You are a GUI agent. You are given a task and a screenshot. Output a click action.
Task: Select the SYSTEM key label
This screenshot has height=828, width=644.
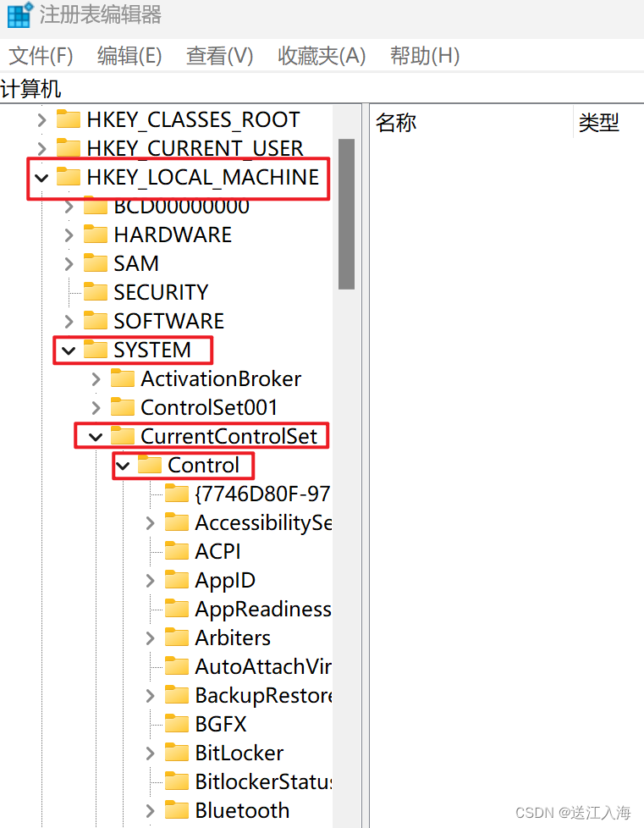pyautogui.click(x=152, y=351)
